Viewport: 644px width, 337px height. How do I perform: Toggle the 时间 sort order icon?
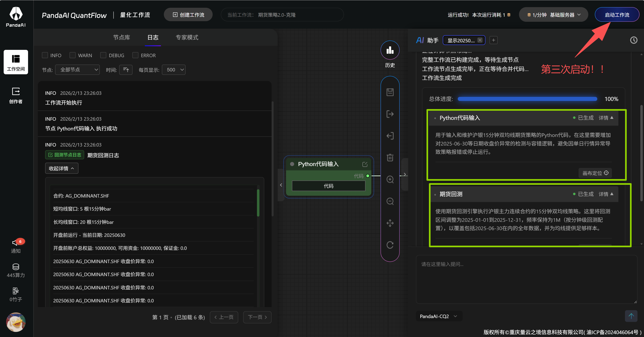click(x=126, y=70)
